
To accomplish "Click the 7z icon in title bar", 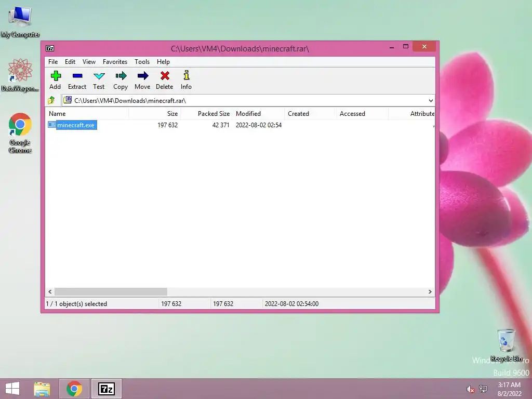I will pos(50,48).
